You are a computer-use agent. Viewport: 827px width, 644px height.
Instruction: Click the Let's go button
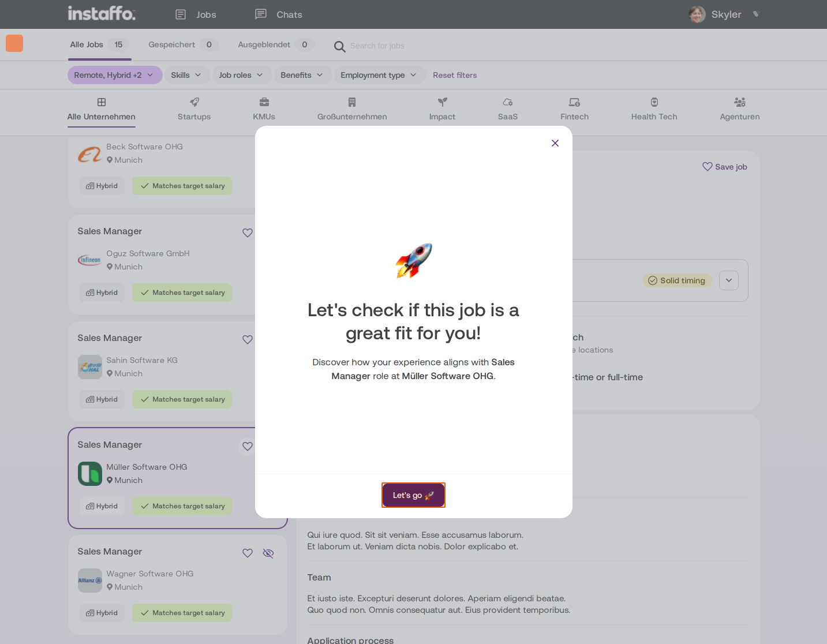(413, 495)
